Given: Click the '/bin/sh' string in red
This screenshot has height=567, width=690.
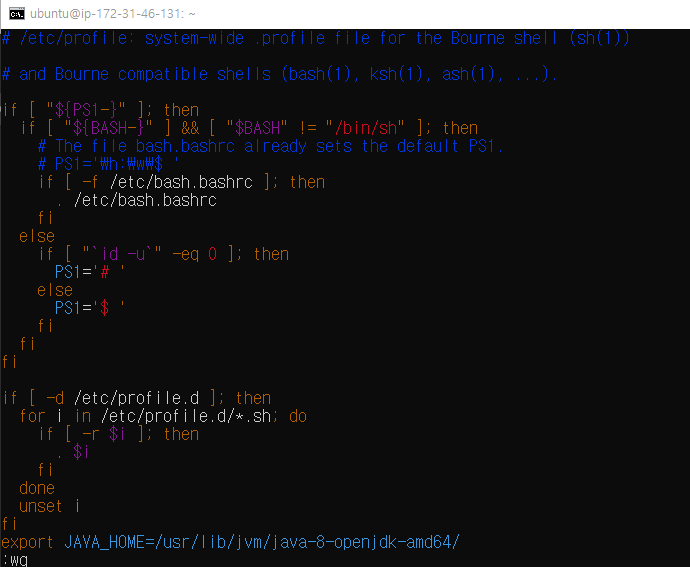Looking at the screenshot, I should pos(366,128).
